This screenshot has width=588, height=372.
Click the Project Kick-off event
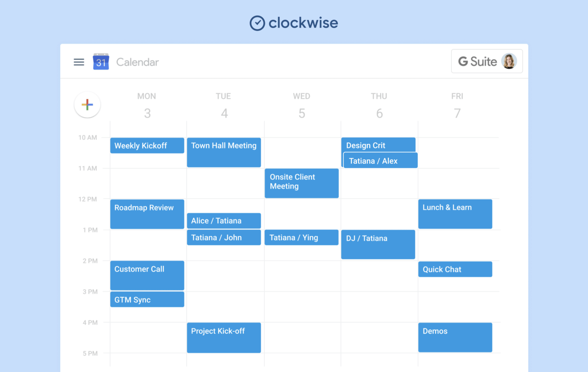pyautogui.click(x=224, y=337)
